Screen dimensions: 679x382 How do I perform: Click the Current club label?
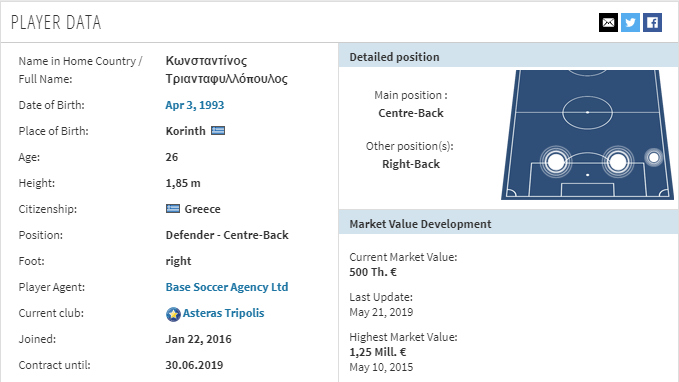click(x=51, y=313)
